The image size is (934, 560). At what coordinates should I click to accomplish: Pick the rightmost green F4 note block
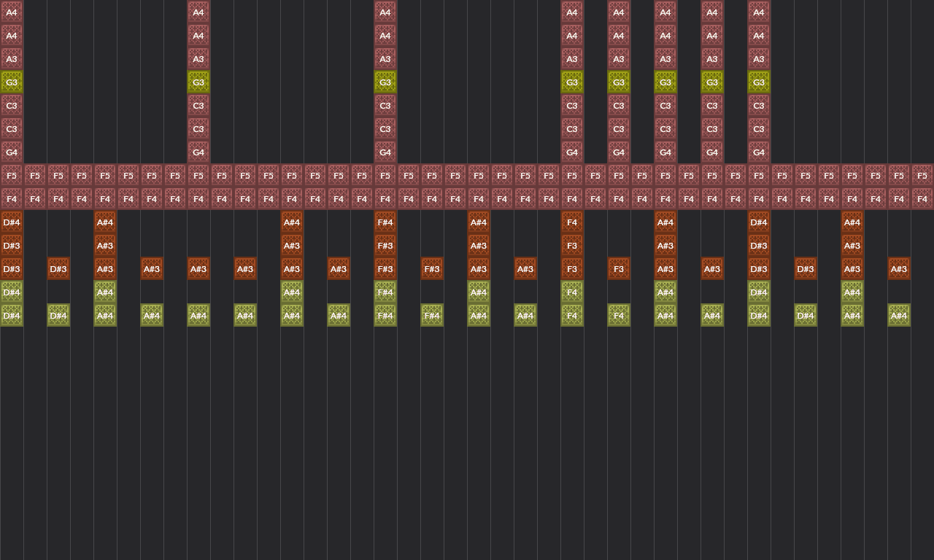619,315
